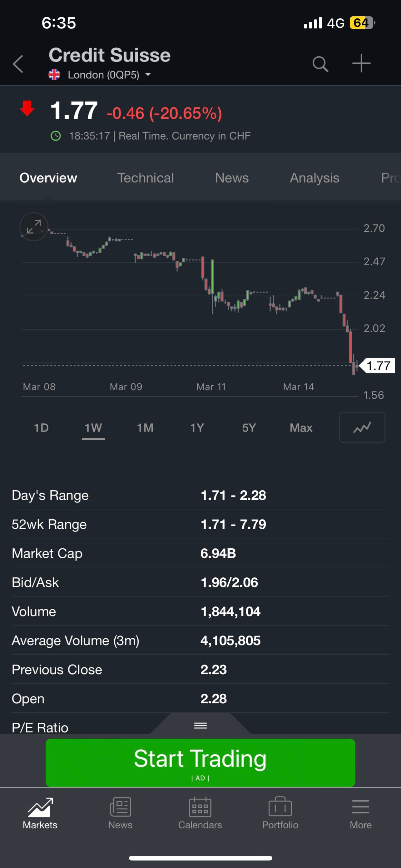Tap the back arrow icon
Screen dimensions: 401x868
click(x=18, y=64)
